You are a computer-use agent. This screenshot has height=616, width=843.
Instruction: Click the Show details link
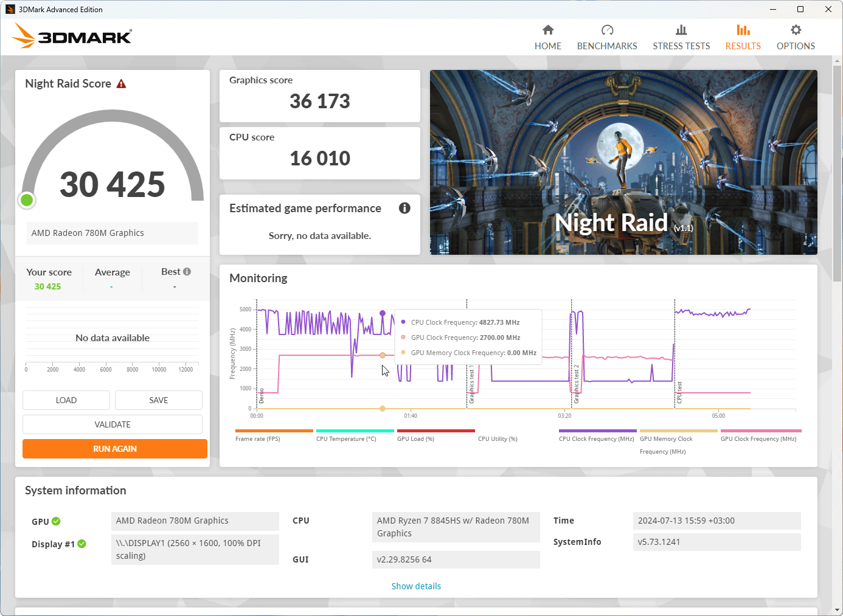tap(416, 586)
